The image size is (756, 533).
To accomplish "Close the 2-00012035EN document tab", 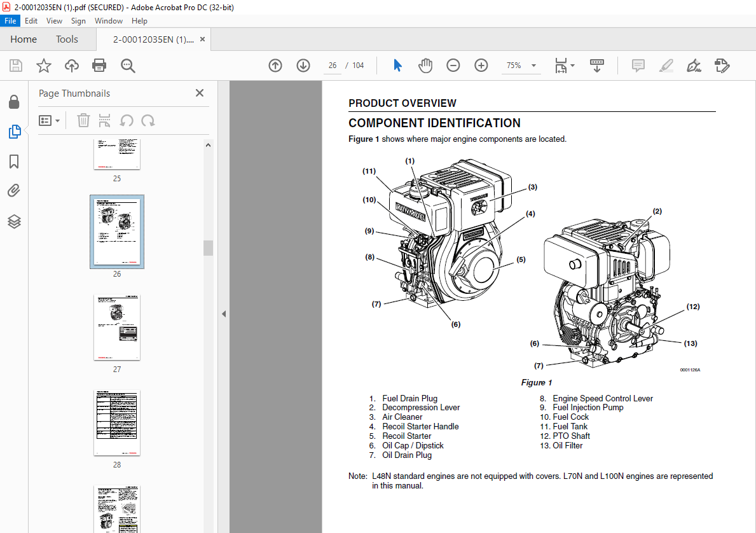I will (202, 39).
